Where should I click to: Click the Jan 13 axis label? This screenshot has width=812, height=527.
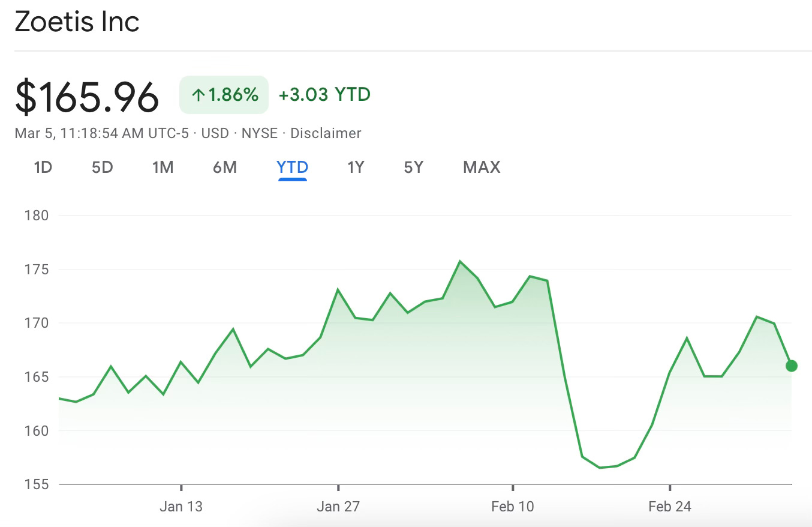pos(181,507)
